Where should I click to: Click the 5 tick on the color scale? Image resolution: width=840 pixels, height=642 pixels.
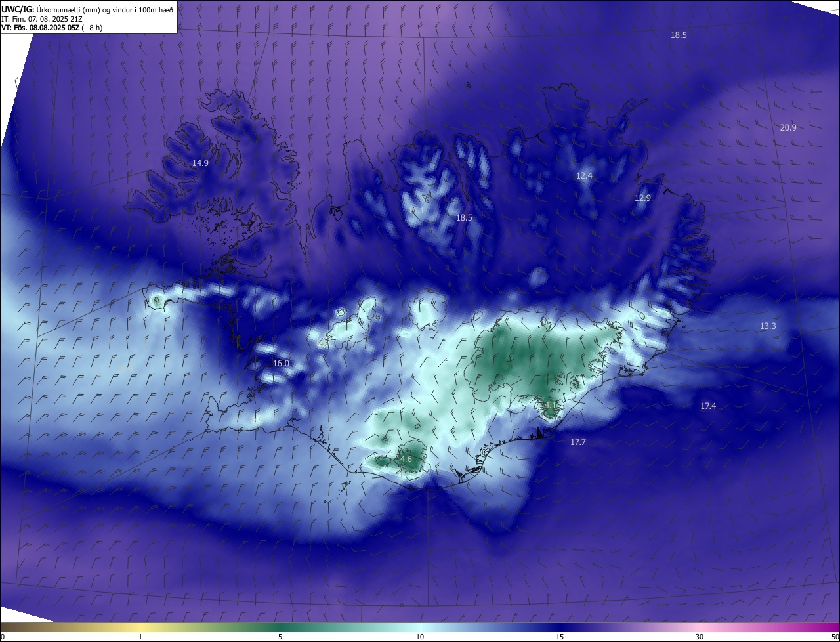(x=280, y=637)
